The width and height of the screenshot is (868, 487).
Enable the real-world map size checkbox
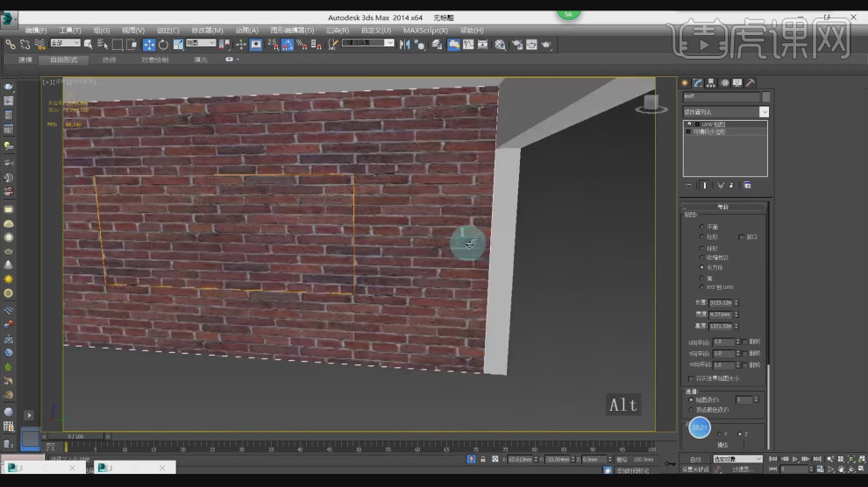(x=690, y=378)
